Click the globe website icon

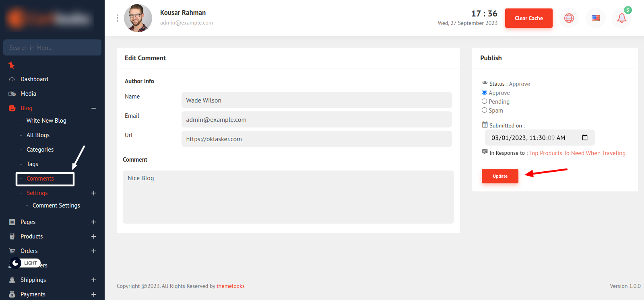coord(569,18)
